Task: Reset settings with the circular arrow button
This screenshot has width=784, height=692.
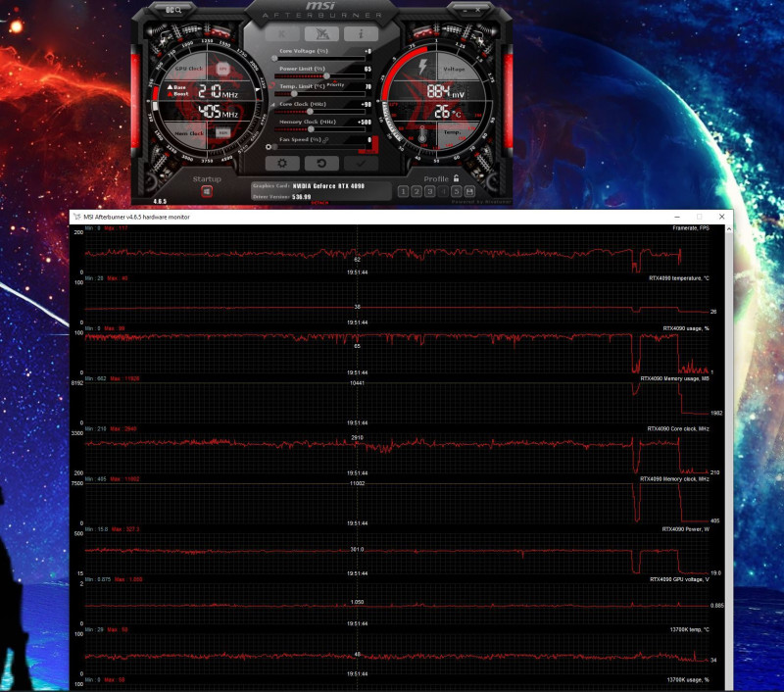Action: click(321, 164)
